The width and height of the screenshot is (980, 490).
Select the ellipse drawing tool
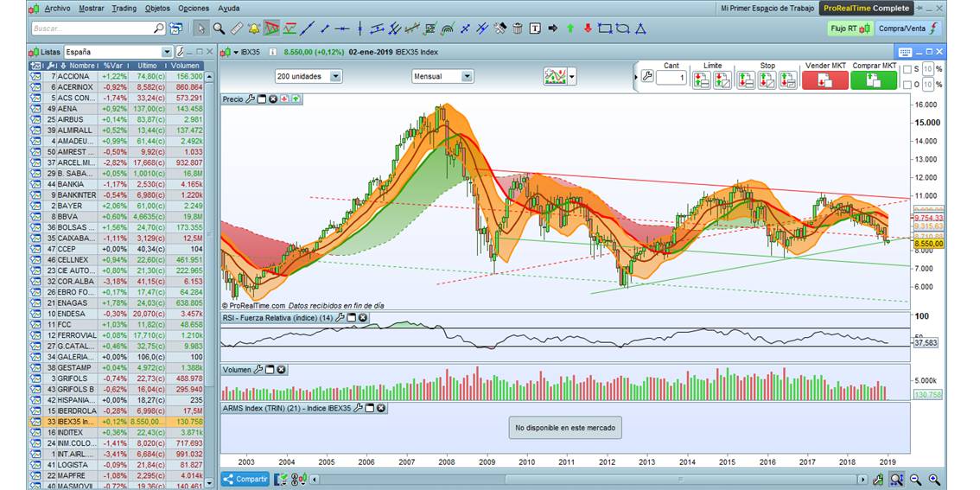(622, 29)
